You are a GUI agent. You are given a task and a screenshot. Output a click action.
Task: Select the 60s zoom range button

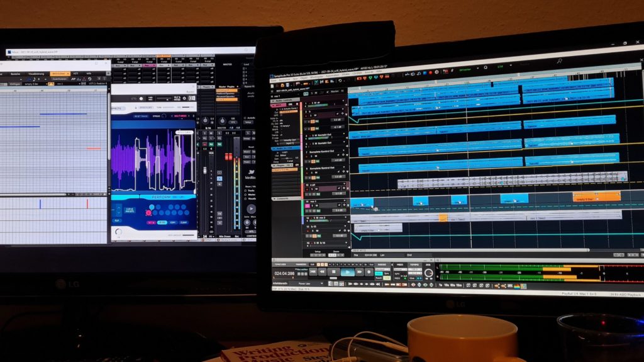(x=453, y=285)
